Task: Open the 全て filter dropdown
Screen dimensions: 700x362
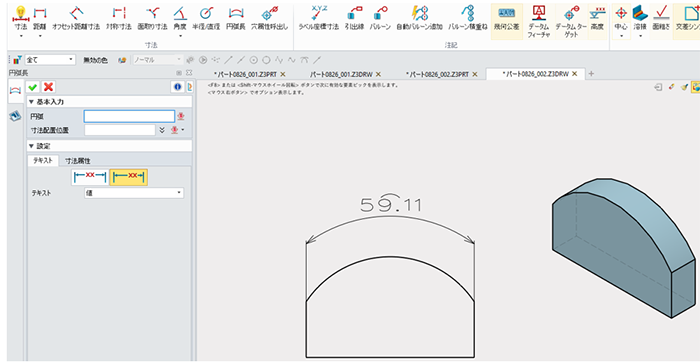Action: coord(50,60)
